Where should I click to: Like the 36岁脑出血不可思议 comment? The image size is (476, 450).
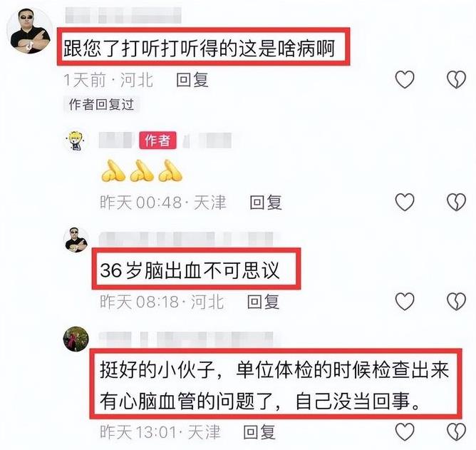coord(405,302)
